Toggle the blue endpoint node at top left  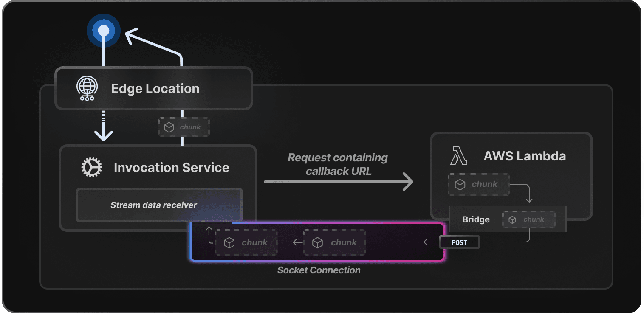(x=104, y=30)
